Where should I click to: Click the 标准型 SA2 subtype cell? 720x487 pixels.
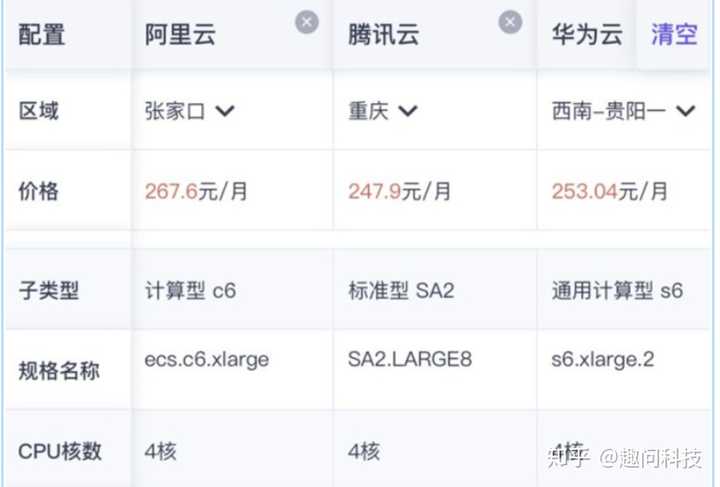tap(401, 292)
